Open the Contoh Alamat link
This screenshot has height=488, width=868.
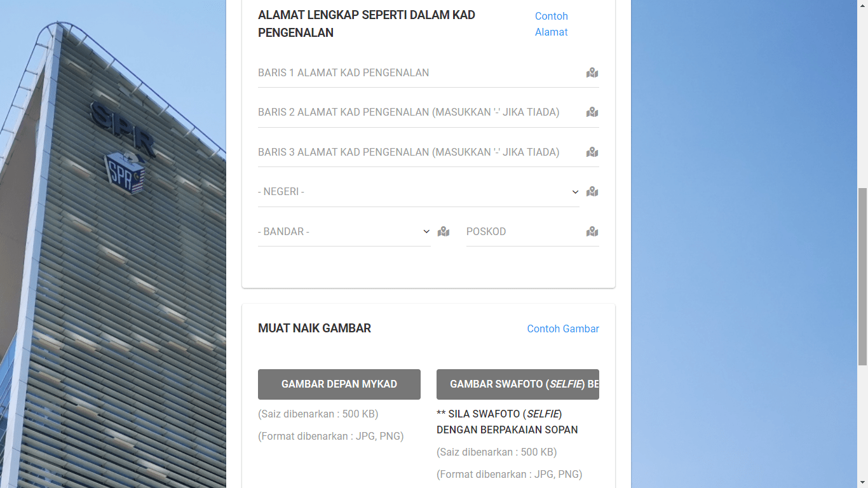[551, 24]
